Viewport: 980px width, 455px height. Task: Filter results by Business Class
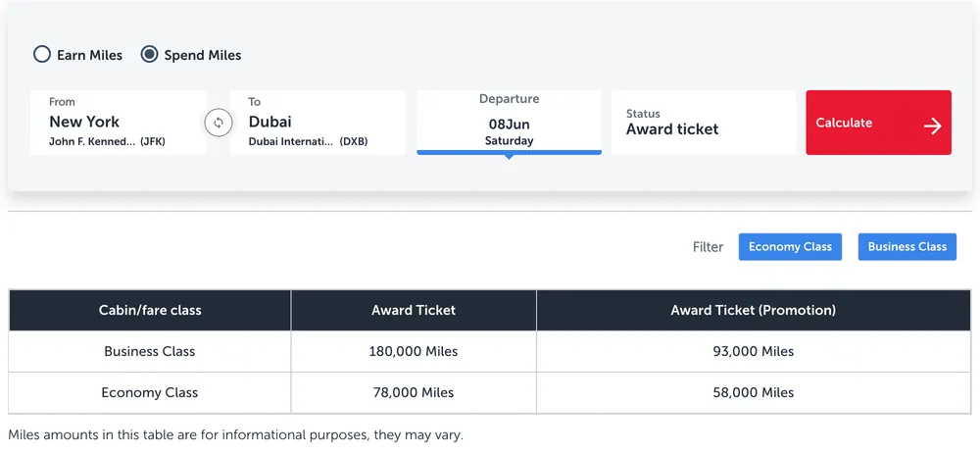[906, 246]
